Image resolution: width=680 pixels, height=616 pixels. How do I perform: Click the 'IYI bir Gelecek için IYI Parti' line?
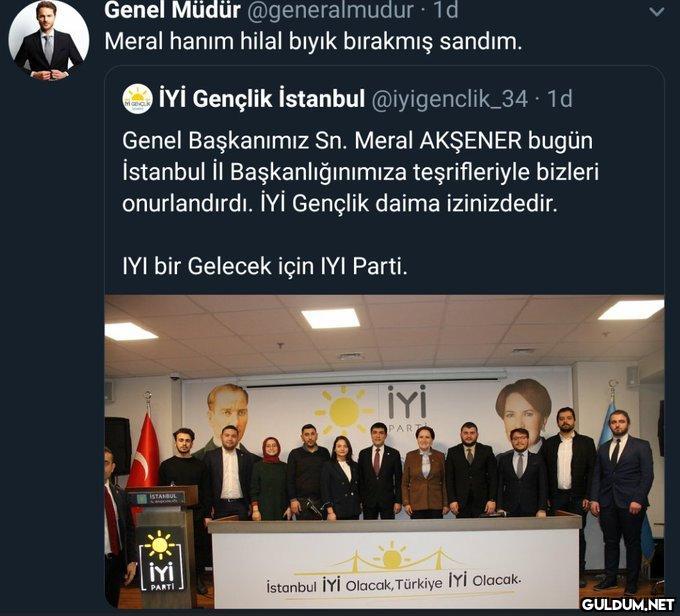click(x=265, y=266)
